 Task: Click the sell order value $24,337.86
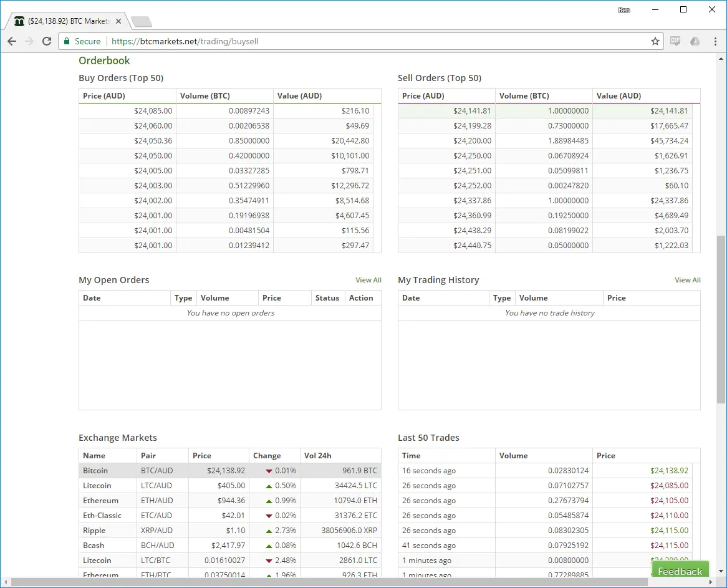[x=669, y=201]
